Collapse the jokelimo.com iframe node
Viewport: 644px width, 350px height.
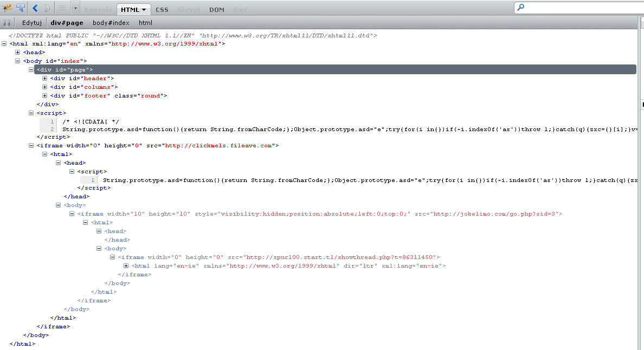72,213
